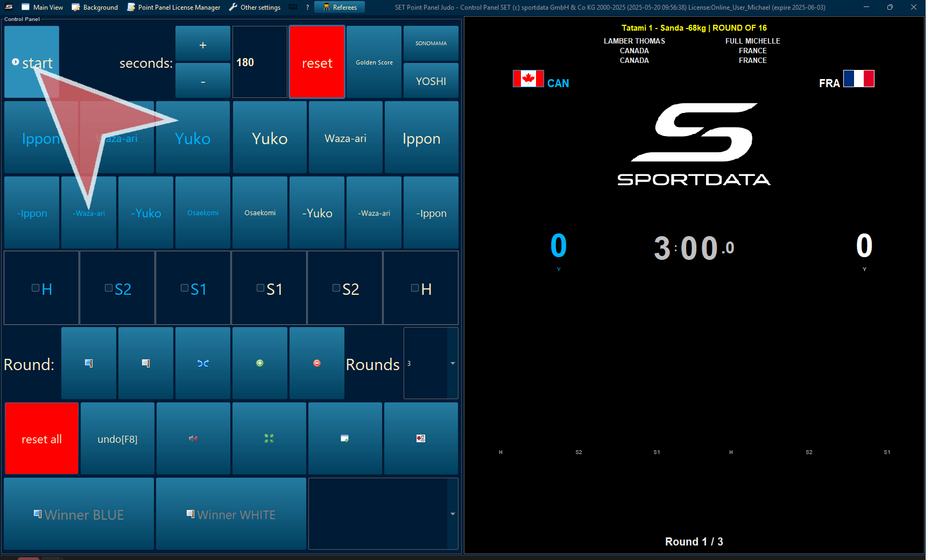Image resolution: width=931 pixels, height=560 pixels.
Task: Click the seconds value field showing 180
Action: (259, 62)
